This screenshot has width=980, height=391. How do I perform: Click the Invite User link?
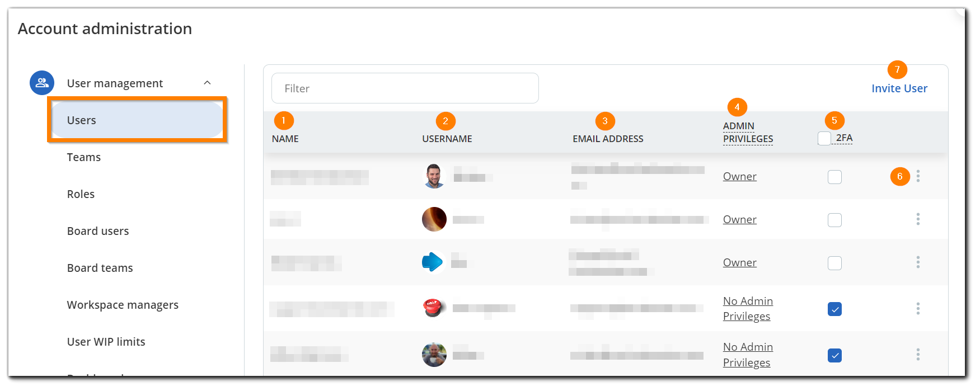coord(899,88)
